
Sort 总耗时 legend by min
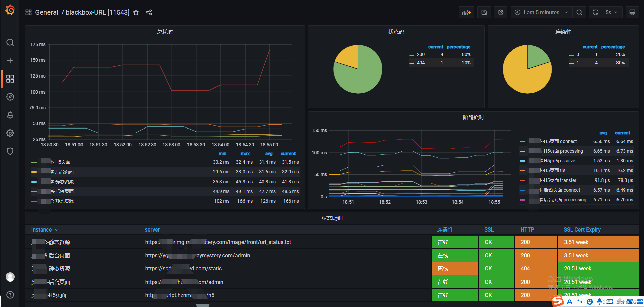pos(223,154)
